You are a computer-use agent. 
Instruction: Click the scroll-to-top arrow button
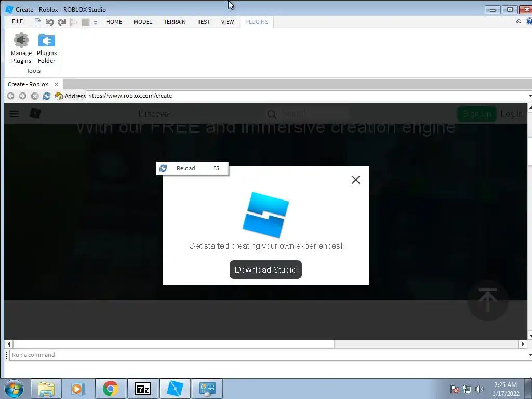(x=487, y=300)
